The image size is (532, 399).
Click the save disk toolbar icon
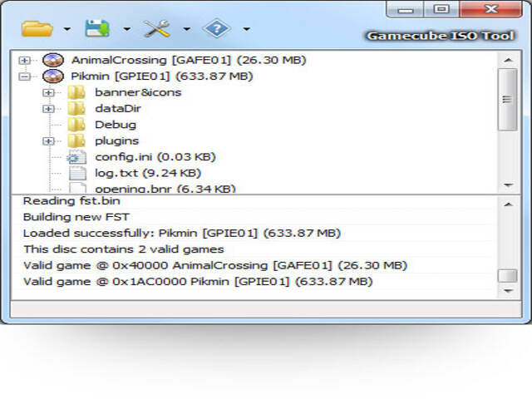[97, 28]
